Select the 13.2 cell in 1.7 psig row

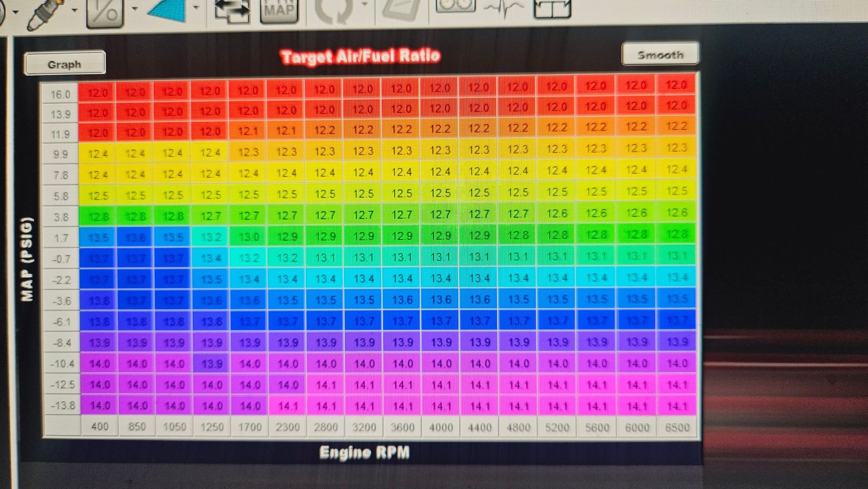coord(211,237)
